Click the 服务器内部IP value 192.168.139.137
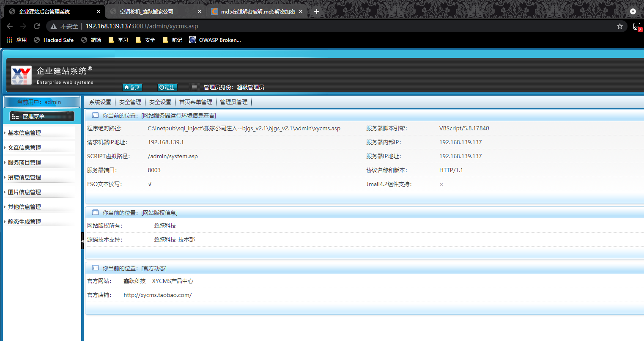 coord(460,142)
